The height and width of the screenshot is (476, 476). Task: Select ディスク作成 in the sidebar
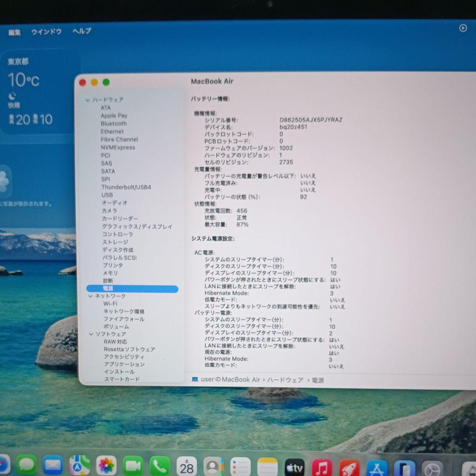[118, 250]
